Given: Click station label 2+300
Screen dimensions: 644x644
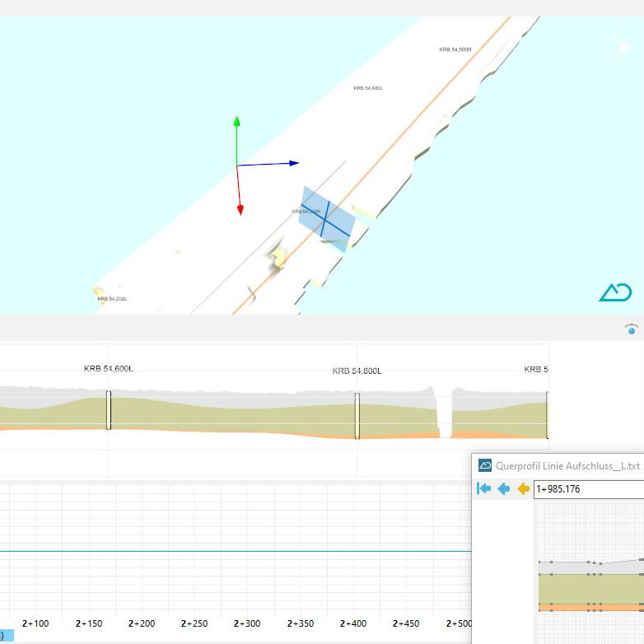Looking at the screenshot, I should pyautogui.click(x=247, y=623).
